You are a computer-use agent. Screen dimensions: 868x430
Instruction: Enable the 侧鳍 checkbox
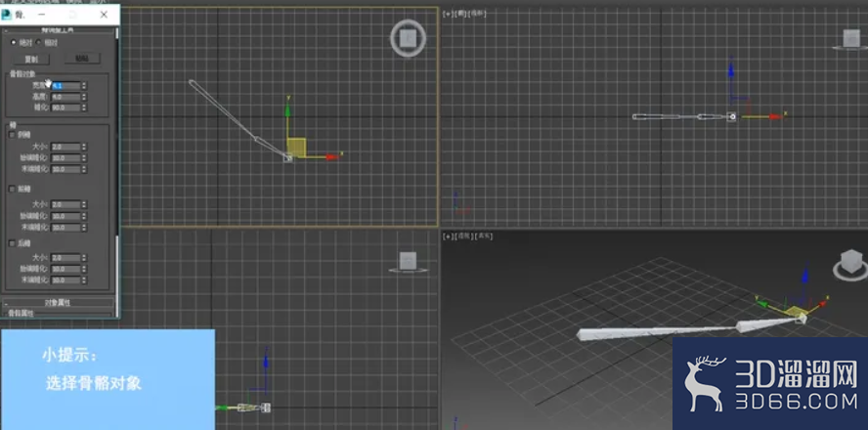[x=12, y=135]
